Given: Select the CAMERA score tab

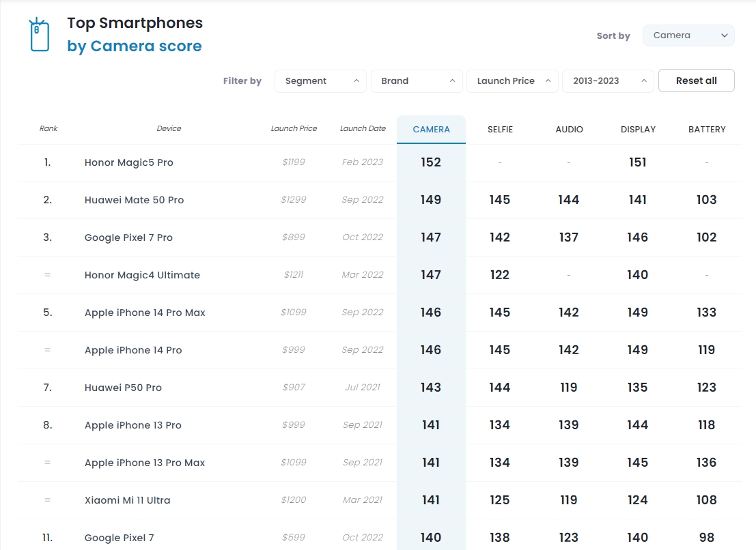Looking at the screenshot, I should coord(431,130).
